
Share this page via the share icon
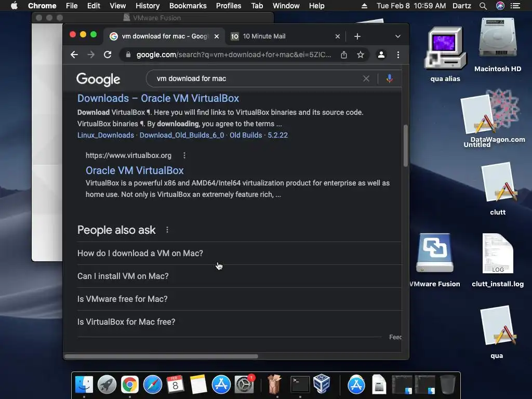click(344, 55)
